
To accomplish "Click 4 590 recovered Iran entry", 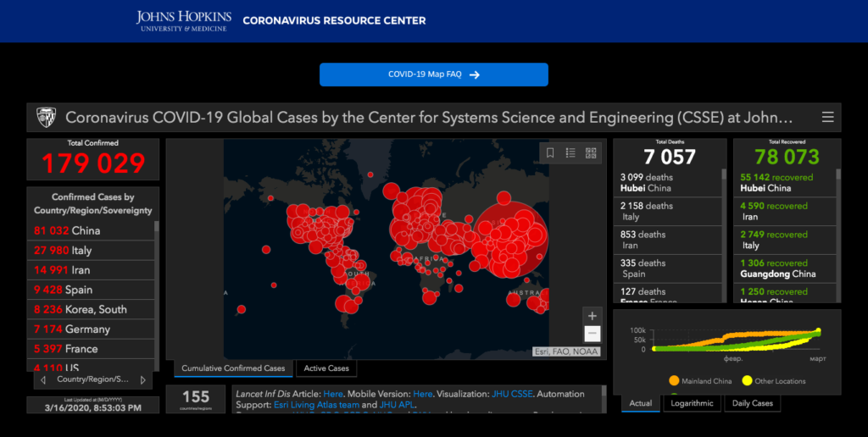I will [x=784, y=212].
